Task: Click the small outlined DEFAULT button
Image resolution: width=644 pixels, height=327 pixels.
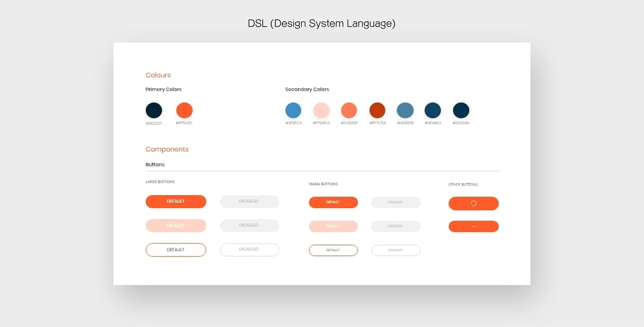Action: click(x=333, y=250)
